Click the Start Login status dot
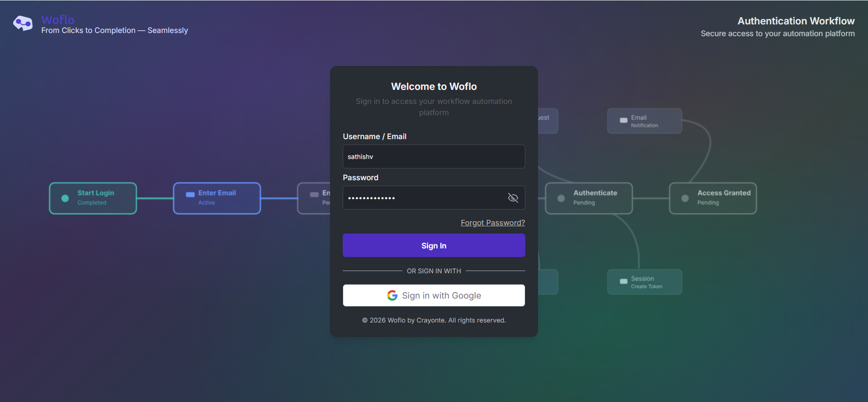868x402 pixels. pyautogui.click(x=65, y=198)
